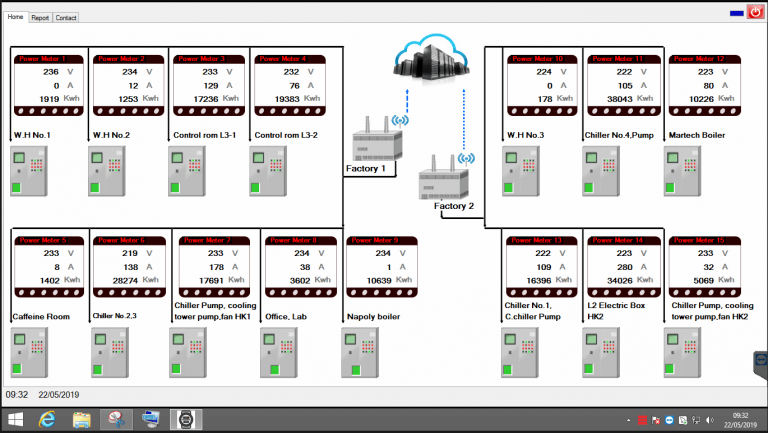The width and height of the screenshot is (768, 433).
Task: Click the W.H No.3 electrical cabinet icon
Action: click(521, 170)
